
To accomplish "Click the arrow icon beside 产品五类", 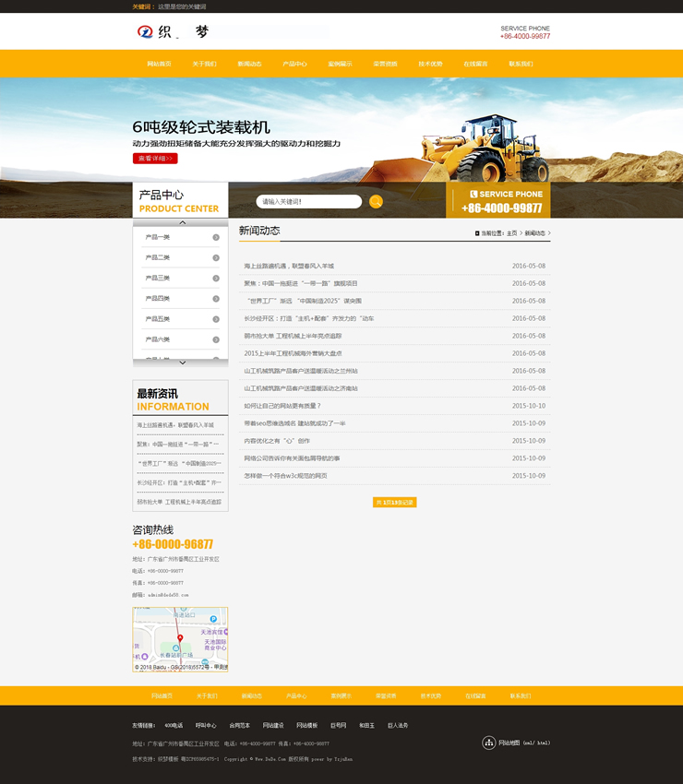I will coord(216,319).
